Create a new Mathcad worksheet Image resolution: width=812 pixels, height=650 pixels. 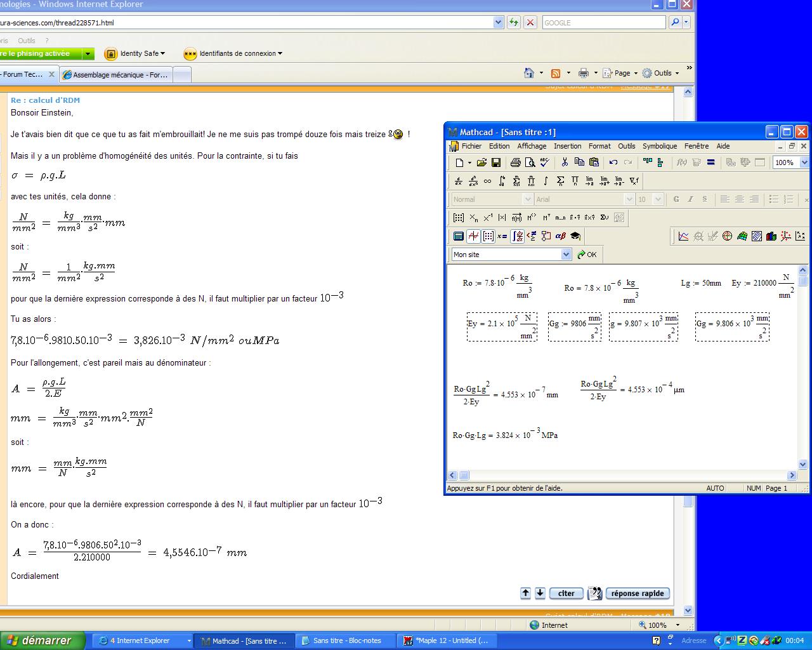point(459,162)
